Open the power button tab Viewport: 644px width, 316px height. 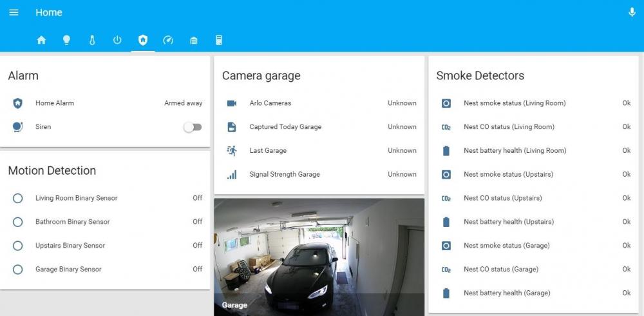coord(117,40)
